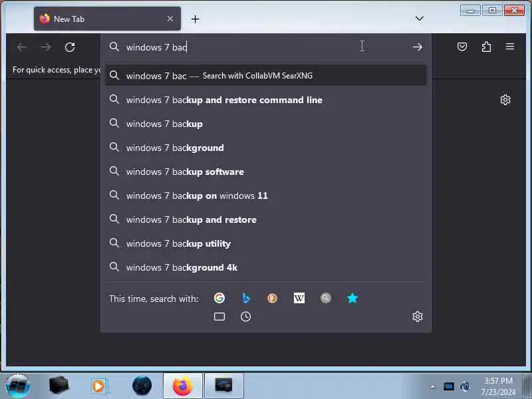Show hidden system tray icons

433,386
